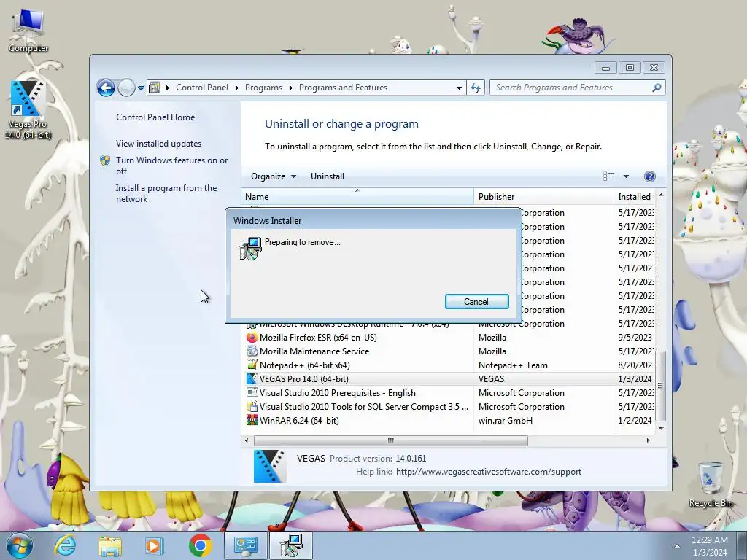Select VEGAS Pro 14.0 (64-bit) entry

point(449,379)
